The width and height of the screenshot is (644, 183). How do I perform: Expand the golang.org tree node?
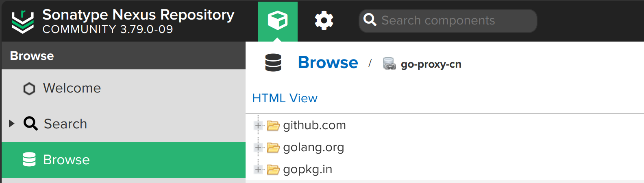point(258,148)
